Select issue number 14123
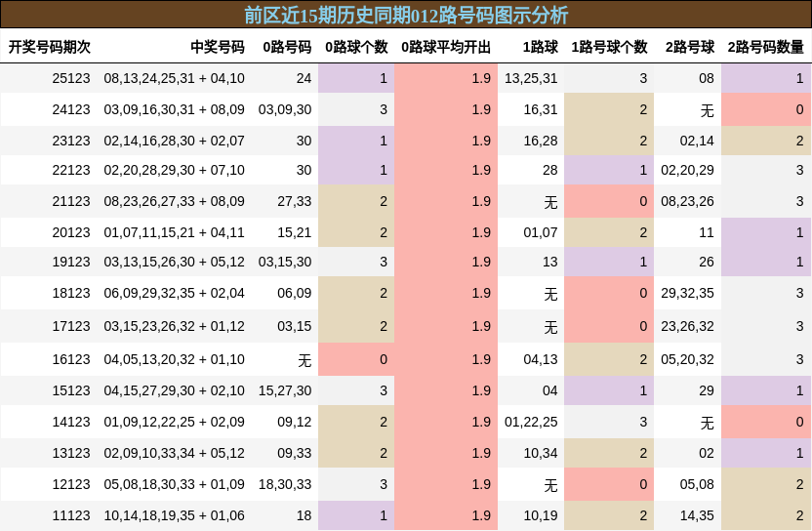Image resolution: width=812 pixels, height=531 pixels. (71, 422)
